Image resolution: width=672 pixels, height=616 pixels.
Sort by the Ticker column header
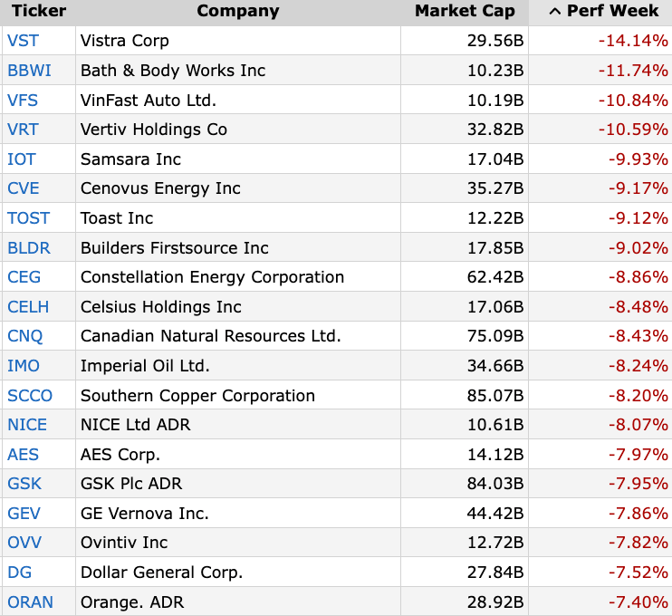pos(38,12)
